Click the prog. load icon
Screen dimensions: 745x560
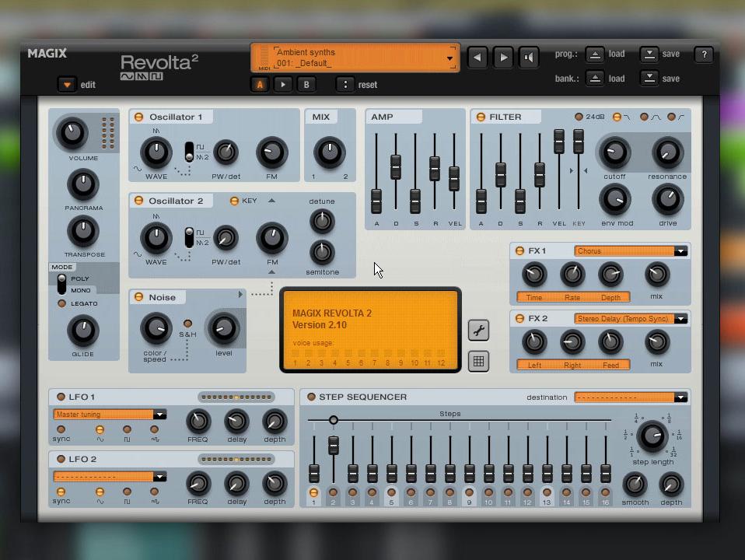[594, 54]
